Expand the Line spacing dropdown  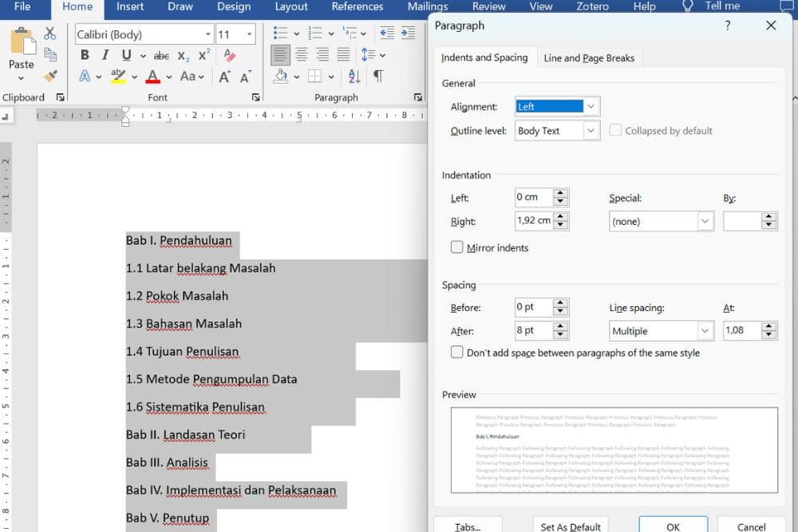coord(705,331)
